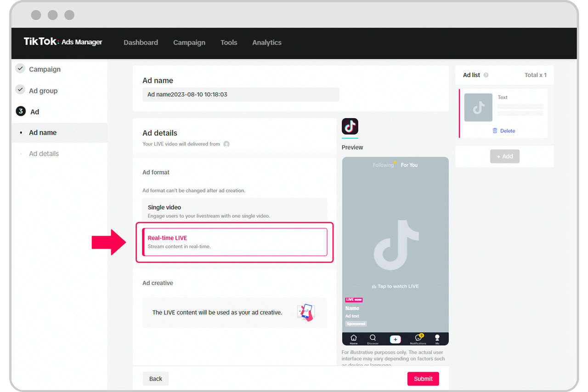Tap the plus create icon in preview
This screenshot has width=588, height=392.
395,339
